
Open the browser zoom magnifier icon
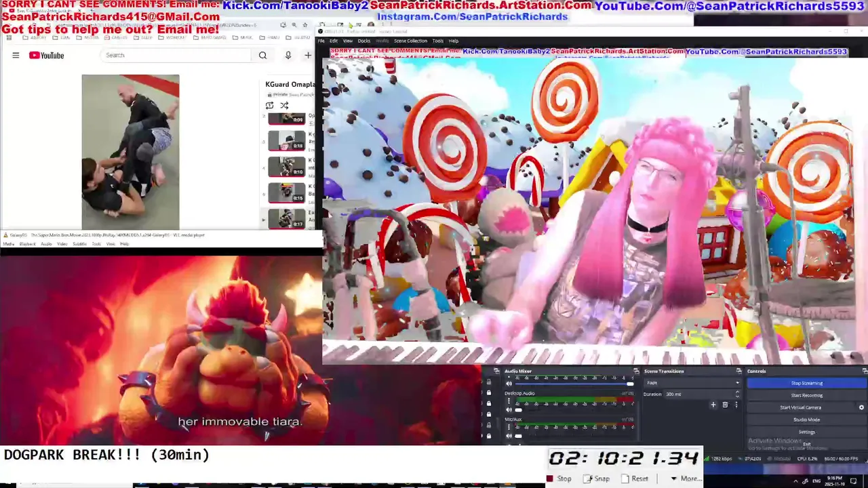[294, 25]
